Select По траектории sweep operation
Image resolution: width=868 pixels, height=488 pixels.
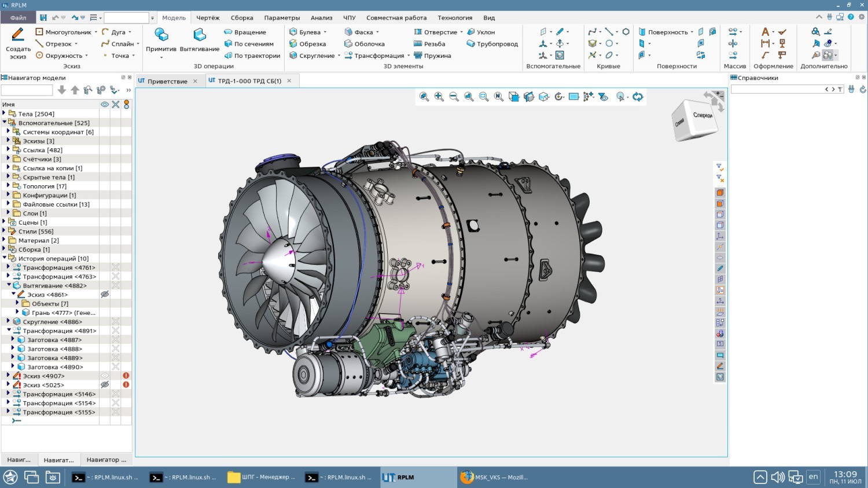coord(252,56)
